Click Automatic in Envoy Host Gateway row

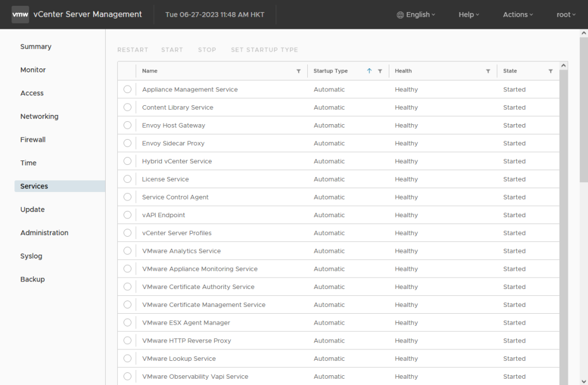click(x=329, y=125)
